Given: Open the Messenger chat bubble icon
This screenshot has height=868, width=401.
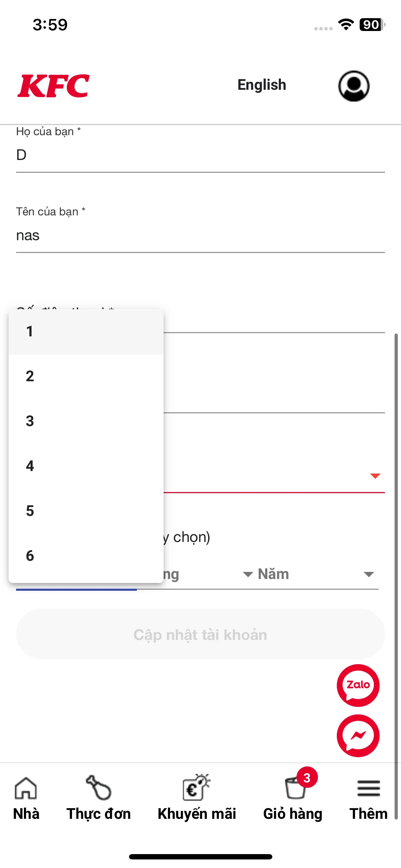Looking at the screenshot, I should point(358,736).
